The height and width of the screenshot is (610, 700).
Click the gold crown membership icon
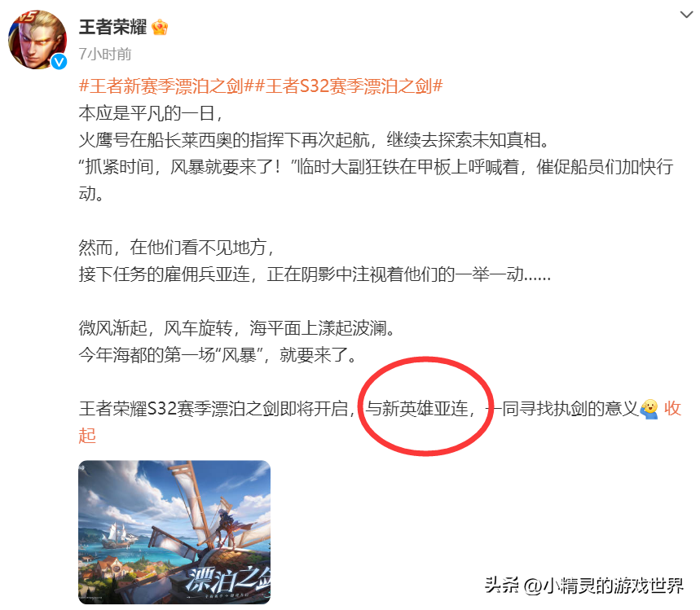(x=160, y=28)
